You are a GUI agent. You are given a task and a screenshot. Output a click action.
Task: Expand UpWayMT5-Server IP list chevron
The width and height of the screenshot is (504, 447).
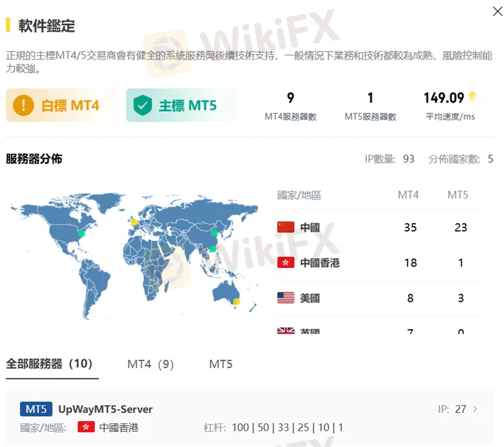pyautogui.click(x=475, y=409)
